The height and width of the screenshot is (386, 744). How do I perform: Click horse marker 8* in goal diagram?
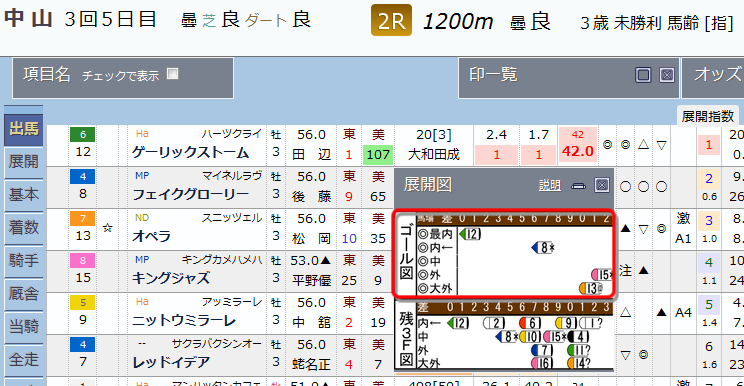pos(543,247)
